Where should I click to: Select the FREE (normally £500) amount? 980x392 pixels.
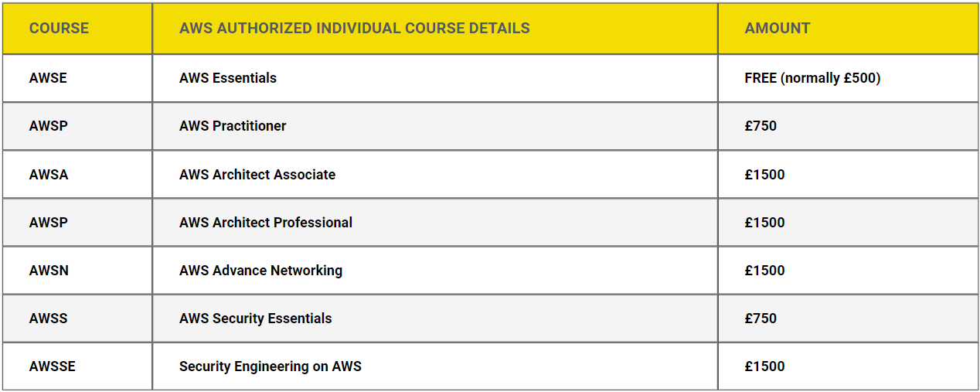click(813, 78)
